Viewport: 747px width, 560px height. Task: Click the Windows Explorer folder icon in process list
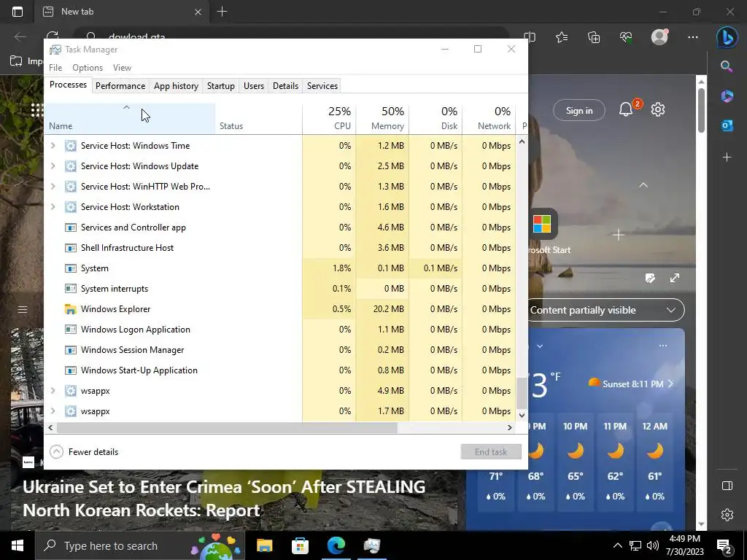[x=71, y=309]
